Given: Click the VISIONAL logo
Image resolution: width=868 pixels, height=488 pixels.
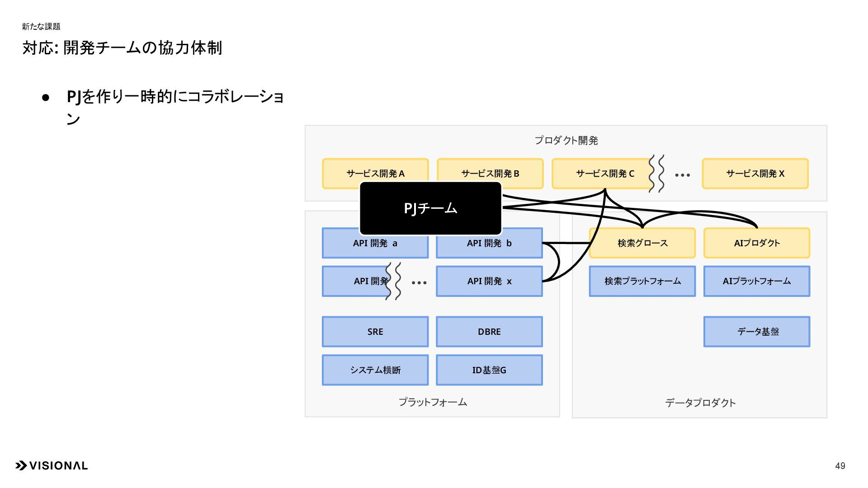Looking at the screenshot, I should [52, 465].
